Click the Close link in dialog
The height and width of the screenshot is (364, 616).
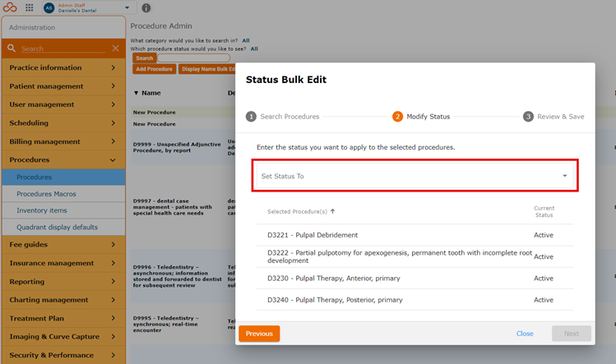(525, 334)
